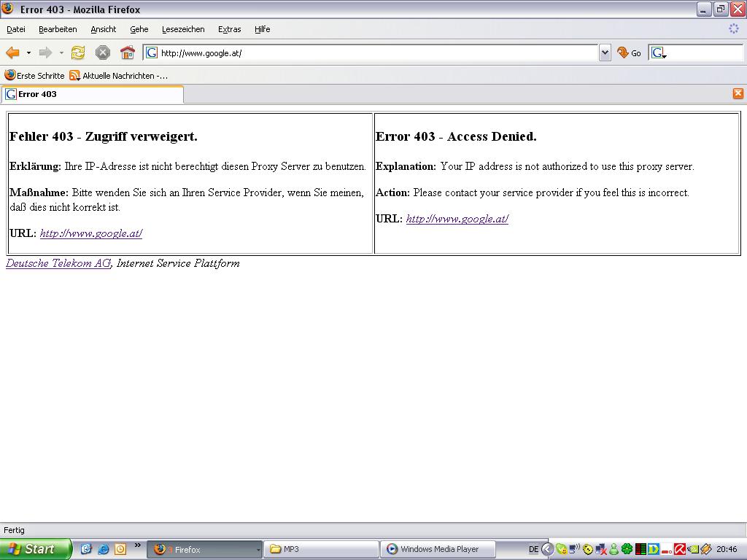Click the 'Fehler 403 - Zugriff verweigert.' heading
The height and width of the screenshot is (560, 747).
(104, 136)
